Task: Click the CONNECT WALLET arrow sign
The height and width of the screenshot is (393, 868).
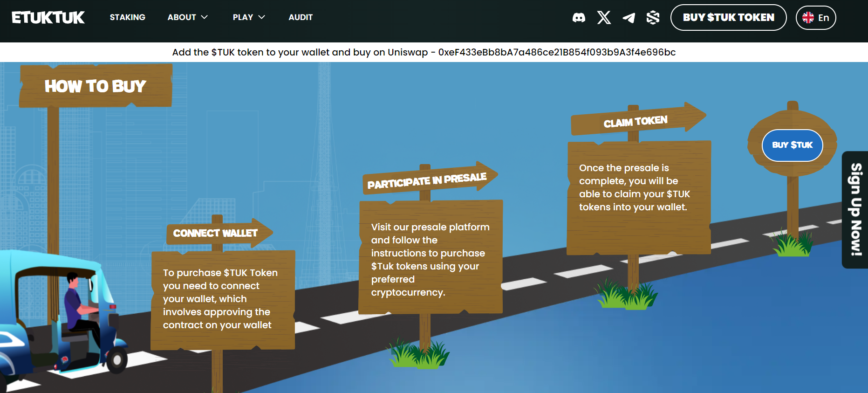Action: (x=219, y=233)
